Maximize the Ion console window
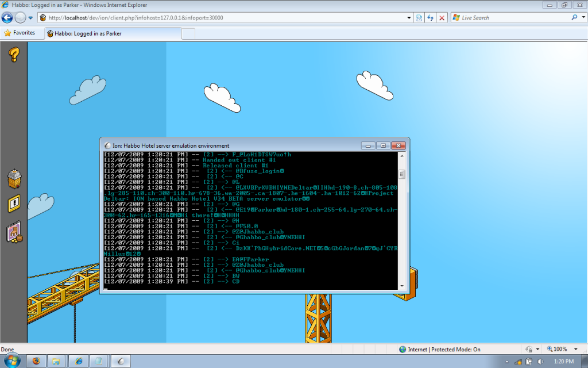This screenshot has width=588, height=368. (x=383, y=145)
